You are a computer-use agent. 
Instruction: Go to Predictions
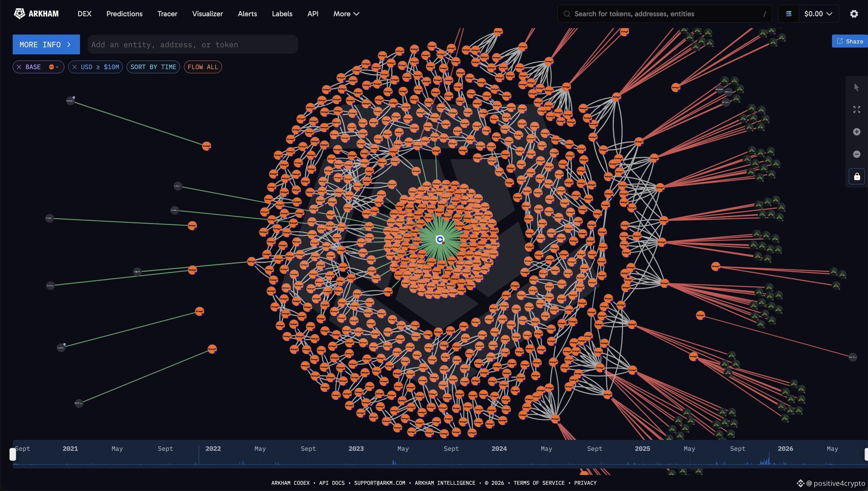point(124,14)
